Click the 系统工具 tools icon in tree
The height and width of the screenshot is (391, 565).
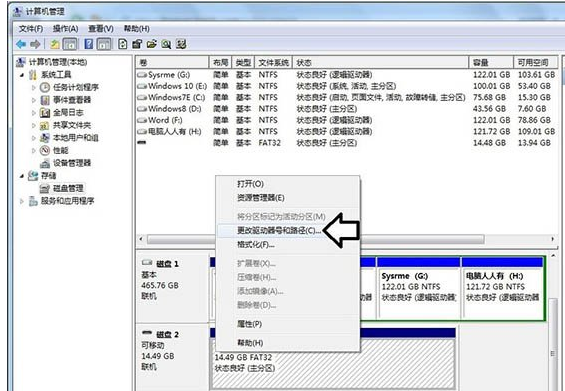[33, 75]
